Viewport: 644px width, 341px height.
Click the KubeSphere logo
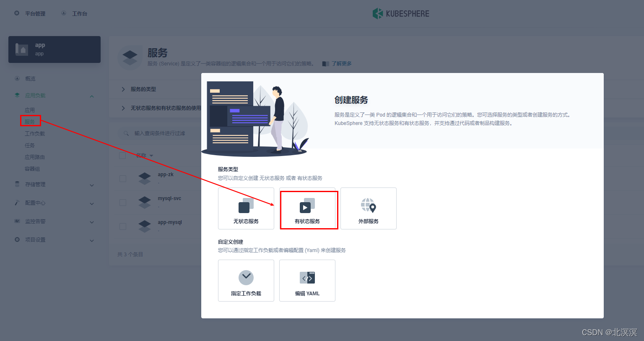(x=401, y=13)
